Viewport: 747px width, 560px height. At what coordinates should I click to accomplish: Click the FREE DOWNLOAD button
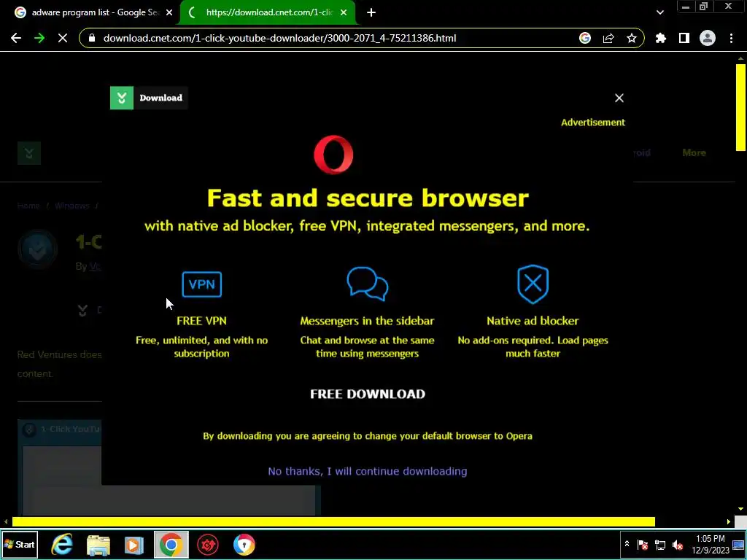pos(368,394)
